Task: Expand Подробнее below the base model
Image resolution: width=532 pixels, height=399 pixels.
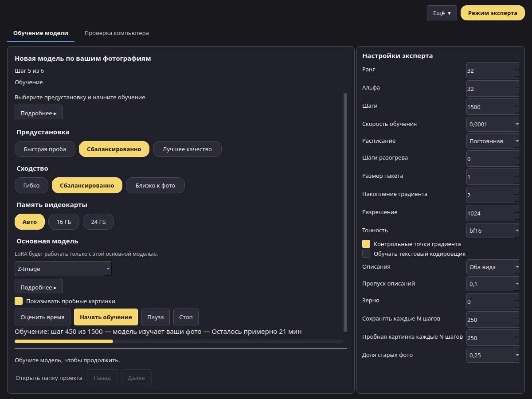Action: [x=39, y=287]
